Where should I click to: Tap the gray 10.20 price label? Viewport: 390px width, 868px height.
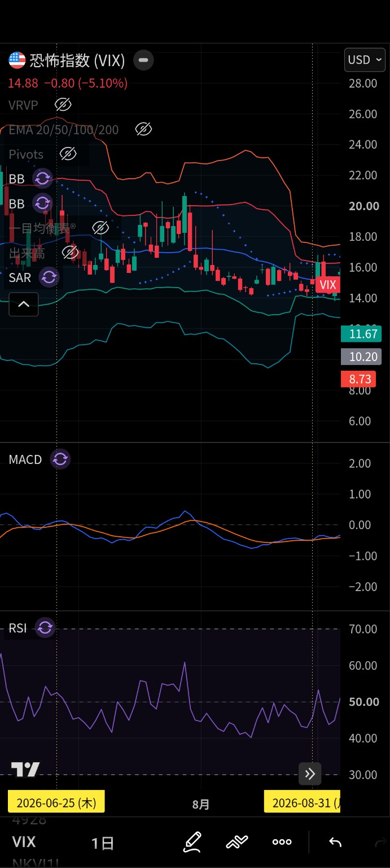click(361, 357)
